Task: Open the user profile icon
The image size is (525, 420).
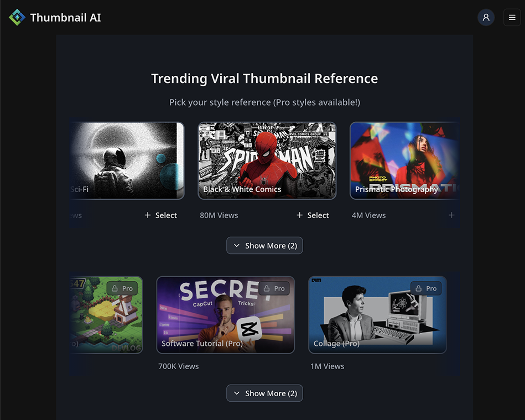Action: (x=486, y=17)
